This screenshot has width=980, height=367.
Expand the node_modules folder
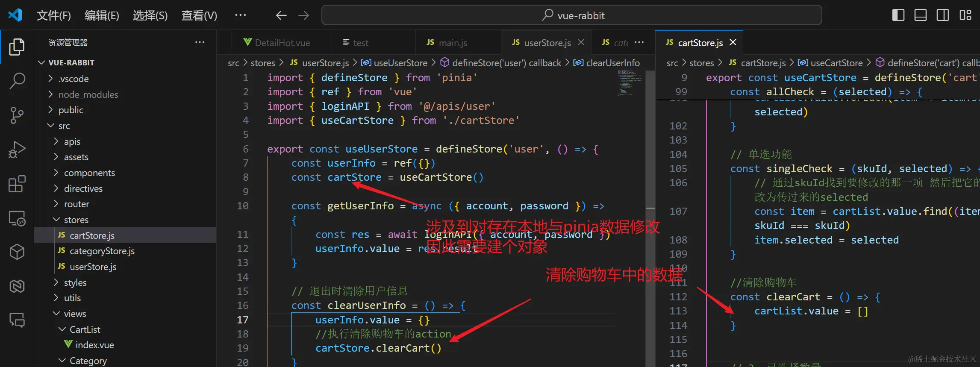point(125,94)
